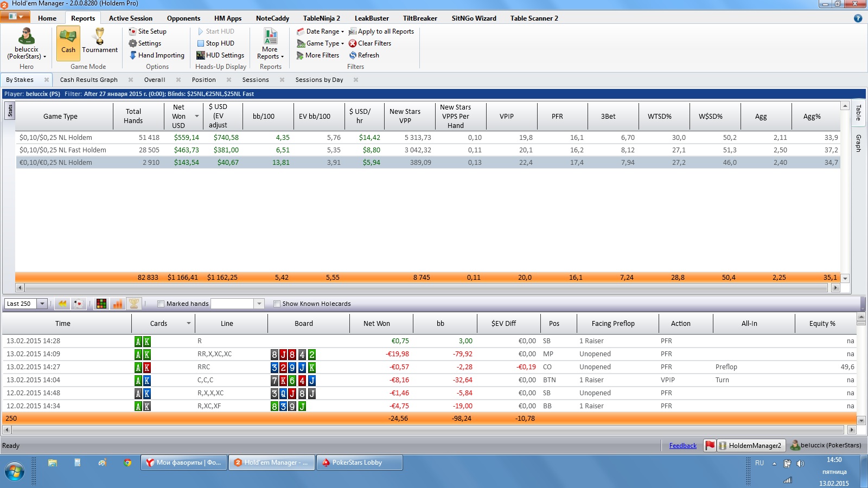Open Hand Importing
Image resolution: width=868 pixels, height=488 pixels.
click(157, 55)
